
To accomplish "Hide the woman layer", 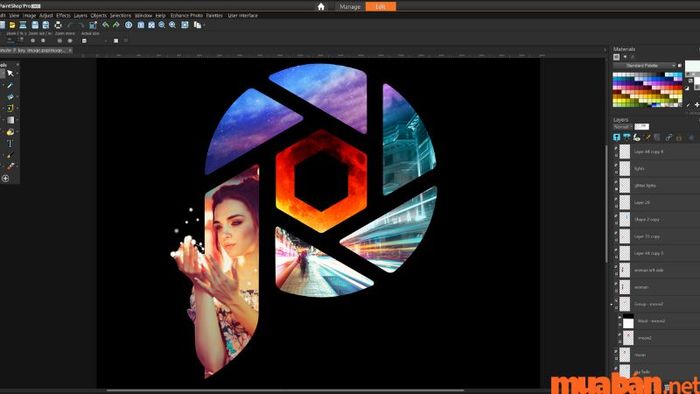I will (616, 285).
